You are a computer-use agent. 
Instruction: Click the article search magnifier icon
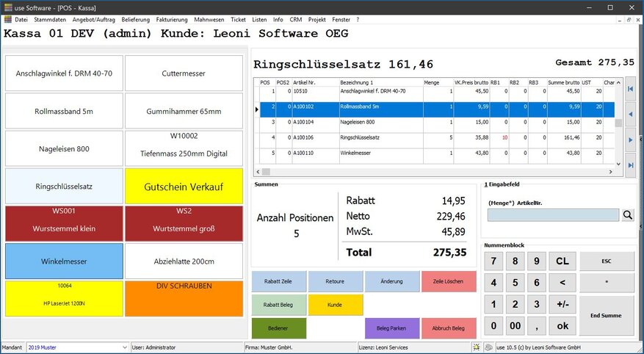tap(628, 215)
